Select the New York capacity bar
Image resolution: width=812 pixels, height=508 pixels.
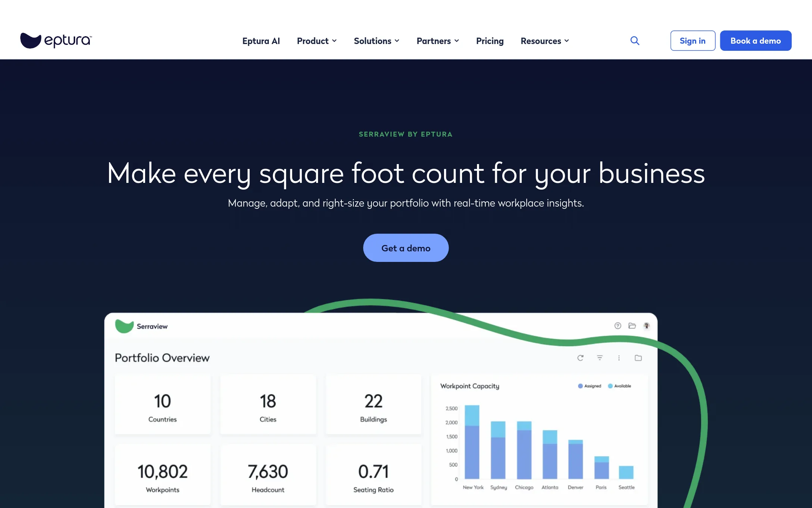(x=472, y=442)
